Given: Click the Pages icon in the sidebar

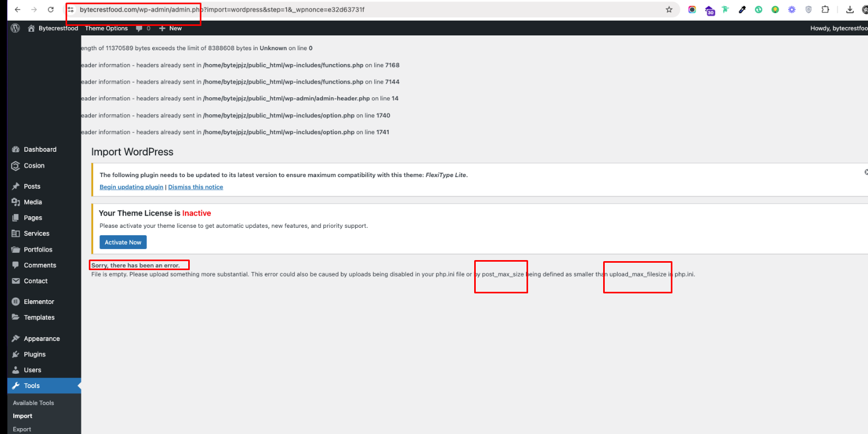Looking at the screenshot, I should click(16, 218).
